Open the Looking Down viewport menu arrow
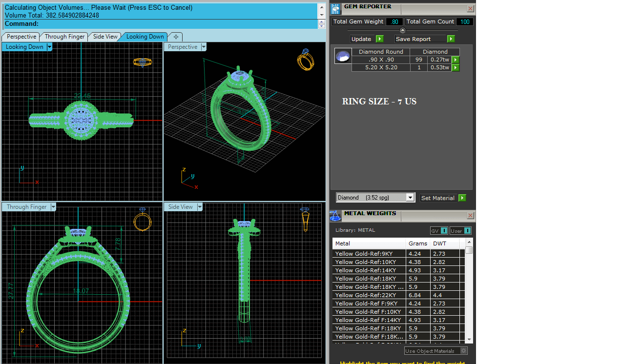 click(x=49, y=47)
